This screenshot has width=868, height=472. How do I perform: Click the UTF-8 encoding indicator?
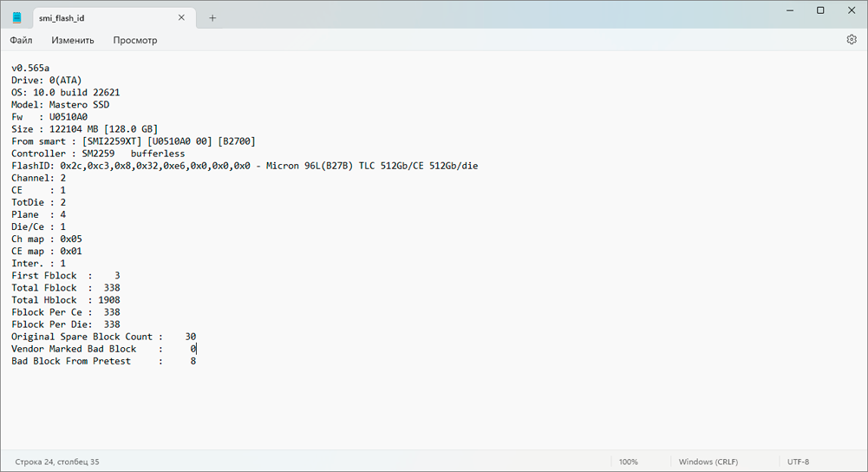click(x=798, y=462)
